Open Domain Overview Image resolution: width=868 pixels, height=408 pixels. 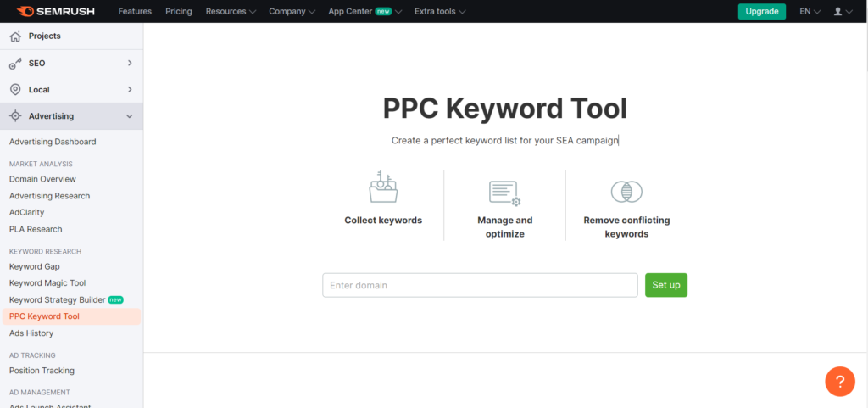point(42,179)
